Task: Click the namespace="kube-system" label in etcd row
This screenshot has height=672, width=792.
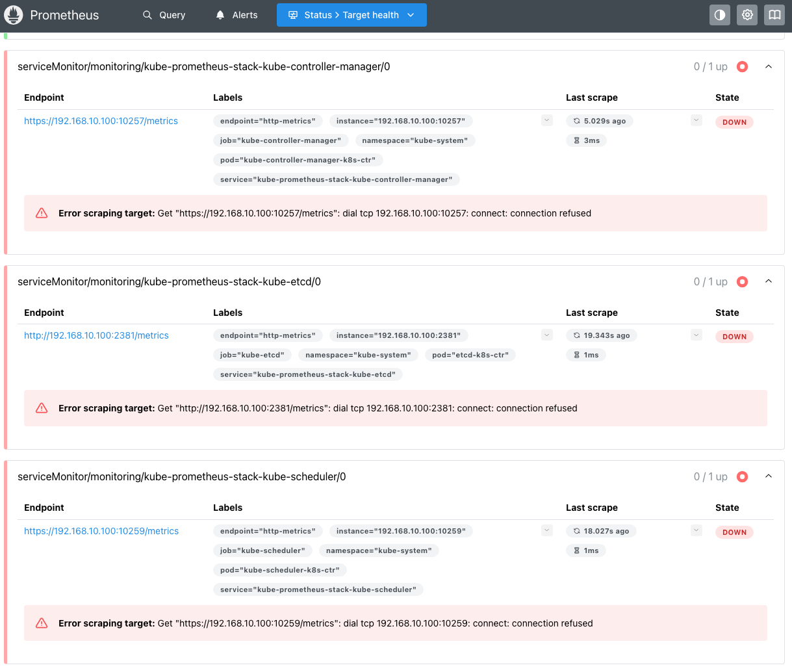Action: click(x=359, y=355)
